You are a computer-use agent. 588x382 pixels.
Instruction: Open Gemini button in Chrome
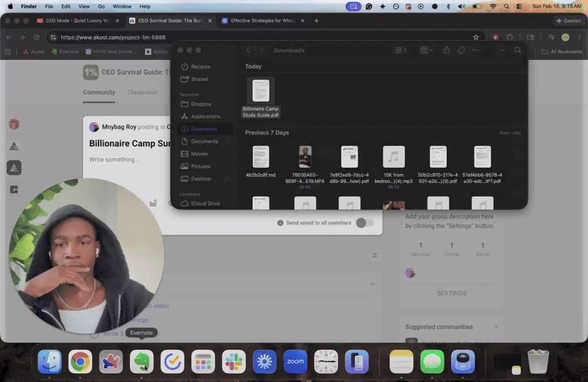pyautogui.click(x=569, y=21)
